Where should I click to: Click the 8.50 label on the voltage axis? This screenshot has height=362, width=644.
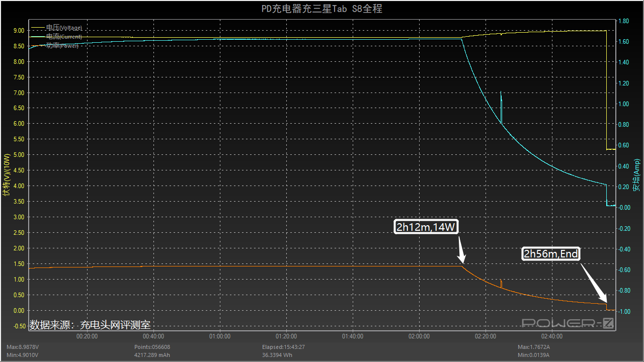click(x=19, y=46)
